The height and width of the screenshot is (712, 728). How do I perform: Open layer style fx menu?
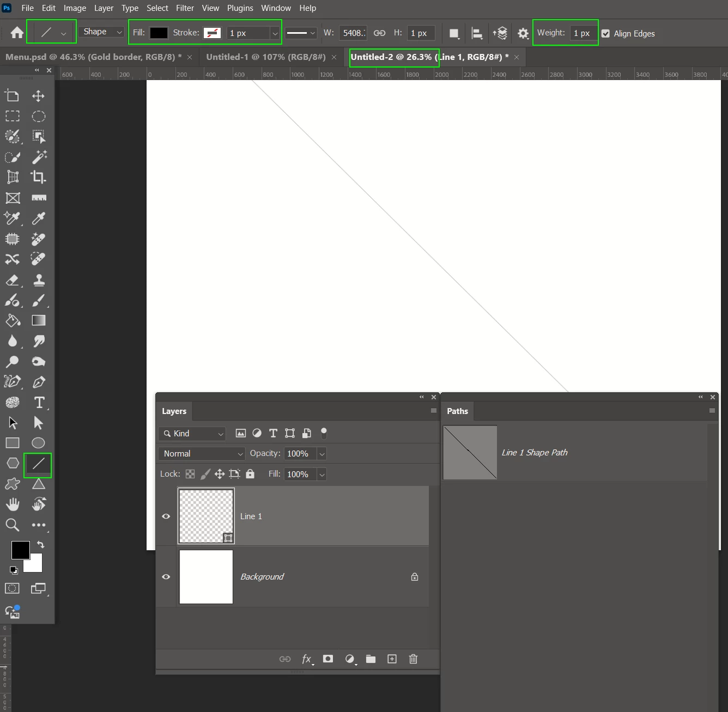tap(307, 660)
